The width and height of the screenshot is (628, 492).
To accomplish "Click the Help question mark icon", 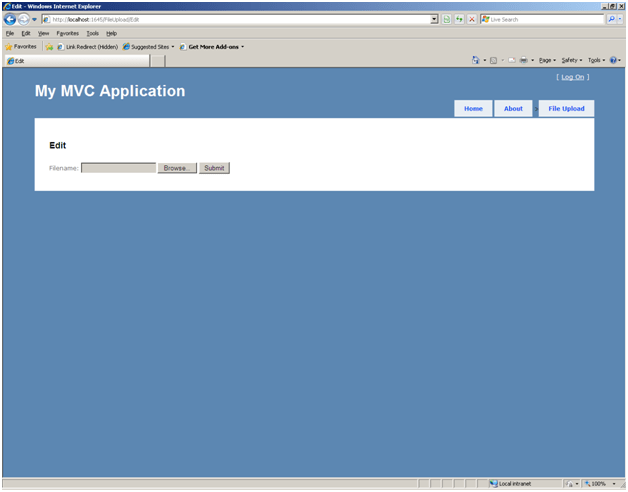I will [613, 60].
